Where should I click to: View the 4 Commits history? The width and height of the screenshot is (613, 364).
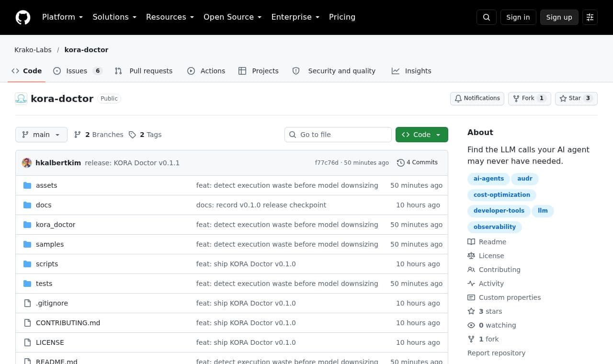tap(417, 163)
